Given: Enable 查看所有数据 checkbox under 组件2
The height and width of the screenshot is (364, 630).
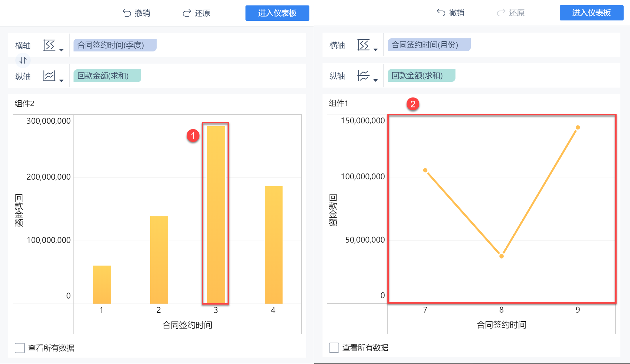Looking at the screenshot, I should click(x=20, y=348).
